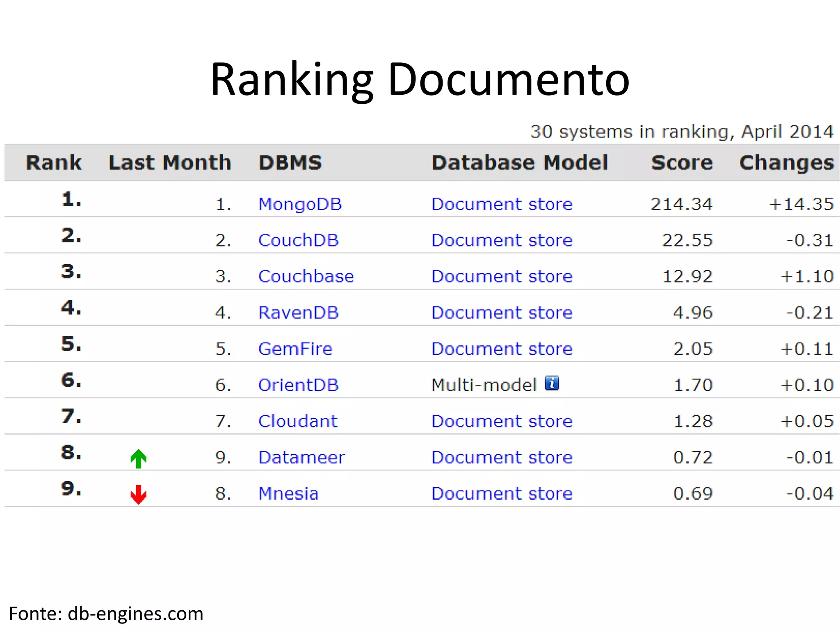Click last month rank 9. in Datameer row
The width and height of the screenshot is (840, 630).
tap(223, 457)
